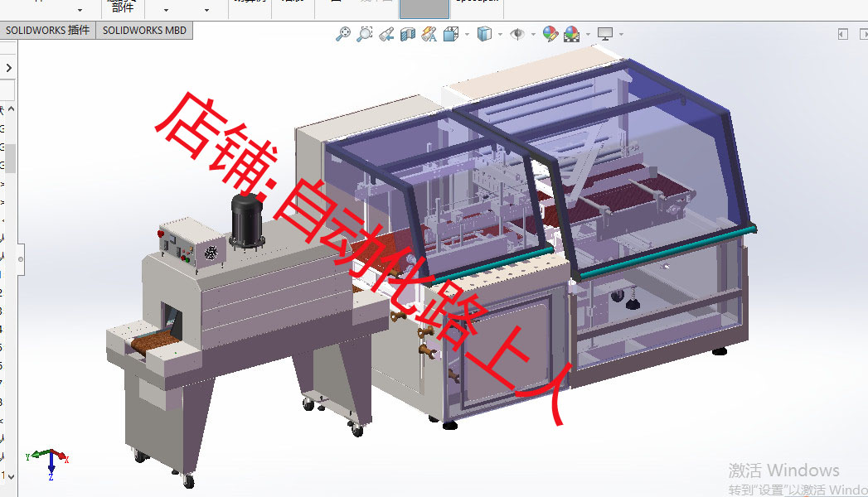The height and width of the screenshot is (497, 868).
Task: Click the Previous View icon
Action: pos(386,35)
